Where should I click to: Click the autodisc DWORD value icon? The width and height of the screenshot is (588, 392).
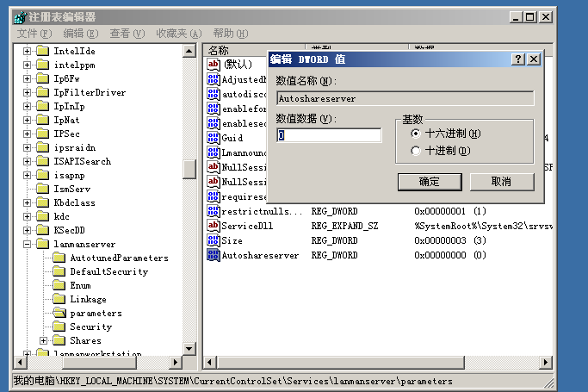pyautogui.click(x=213, y=94)
